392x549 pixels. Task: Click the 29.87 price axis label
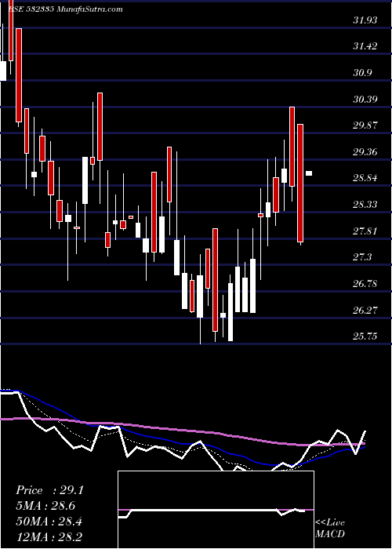(365, 125)
